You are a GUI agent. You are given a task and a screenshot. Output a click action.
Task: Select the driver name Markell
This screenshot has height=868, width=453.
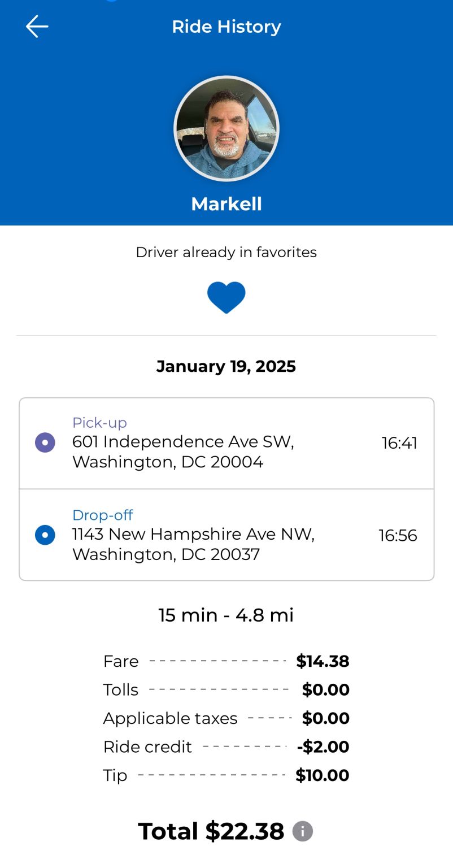[226, 204]
